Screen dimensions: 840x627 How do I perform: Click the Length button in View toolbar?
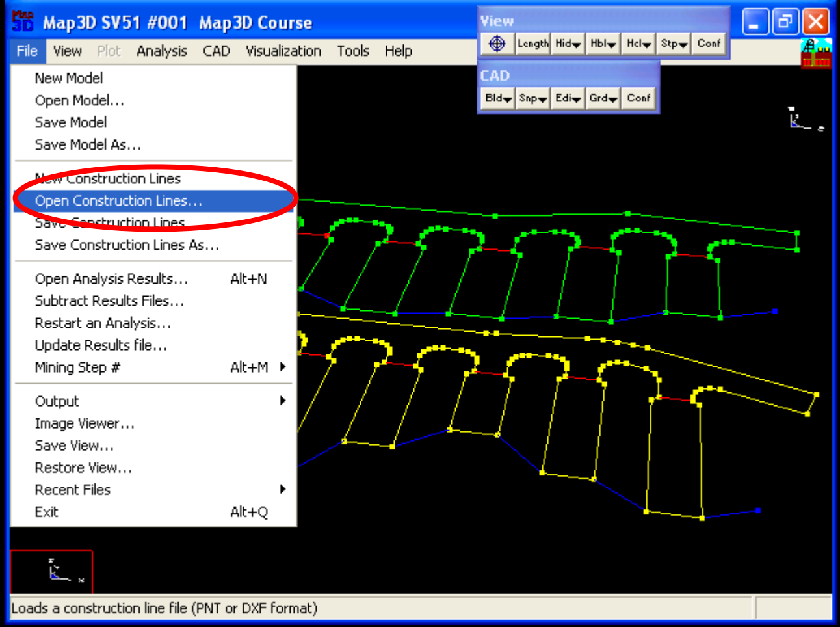532,44
